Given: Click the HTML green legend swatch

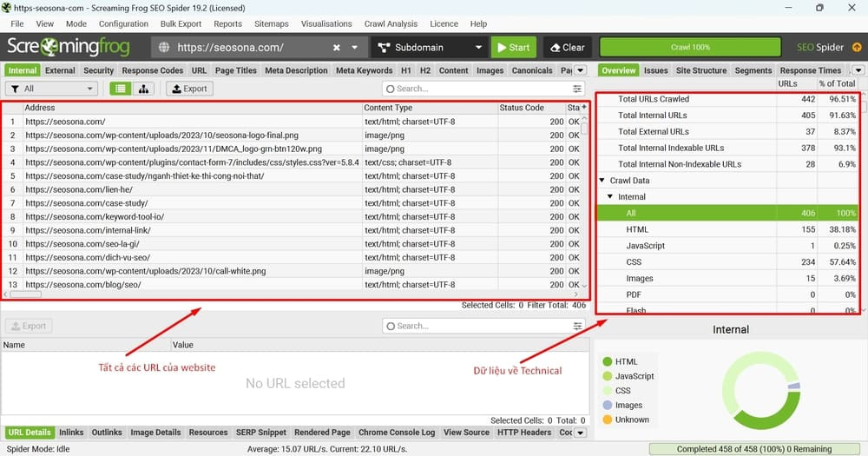Looking at the screenshot, I should pos(608,362).
